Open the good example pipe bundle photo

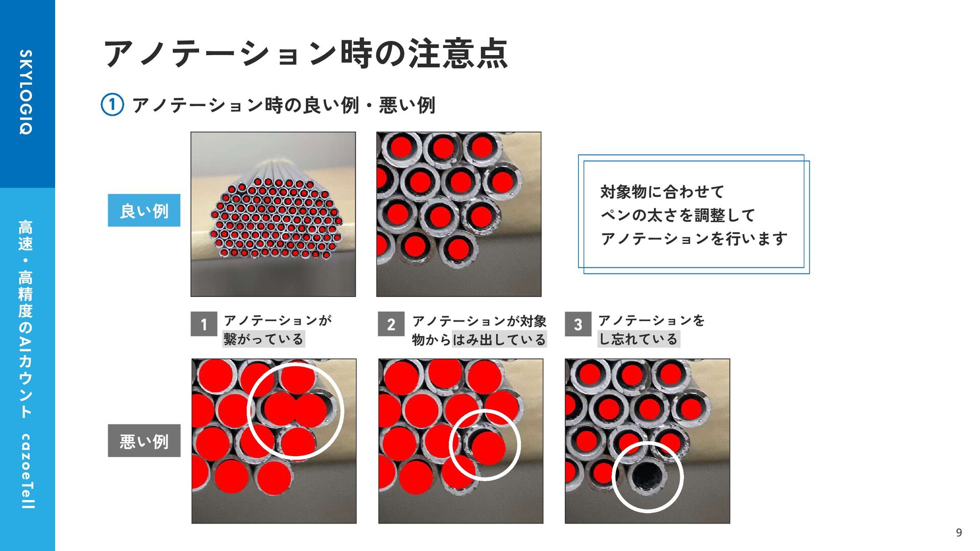273,214
